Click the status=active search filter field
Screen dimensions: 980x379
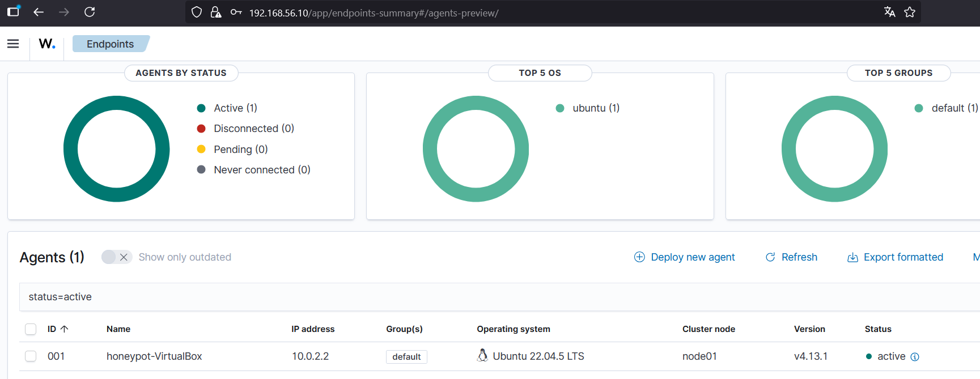pos(499,297)
